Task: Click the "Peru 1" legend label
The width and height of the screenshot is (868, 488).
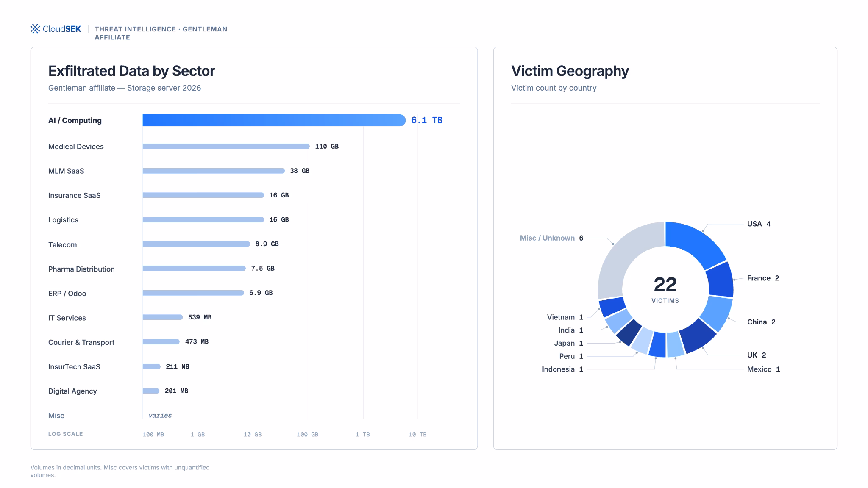Action: pyautogui.click(x=571, y=356)
